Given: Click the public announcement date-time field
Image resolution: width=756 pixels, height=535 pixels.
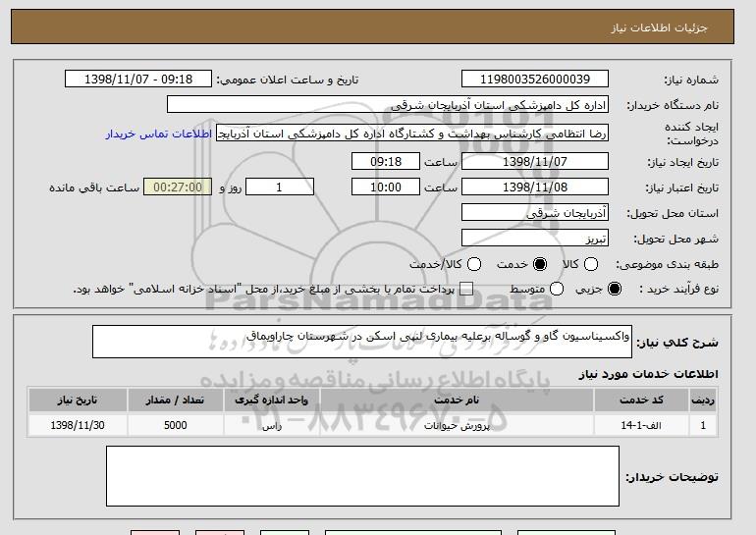Looking at the screenshot, I should 138,80.
